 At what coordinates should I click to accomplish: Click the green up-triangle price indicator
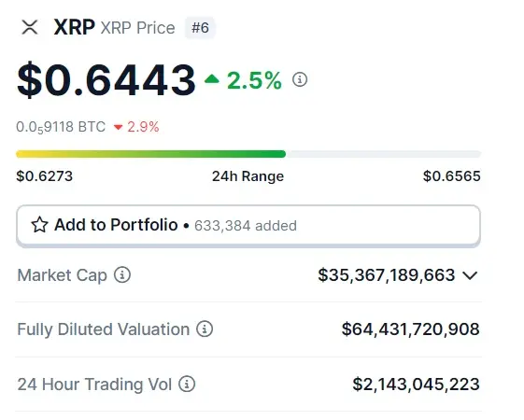(x=211, y=78)
